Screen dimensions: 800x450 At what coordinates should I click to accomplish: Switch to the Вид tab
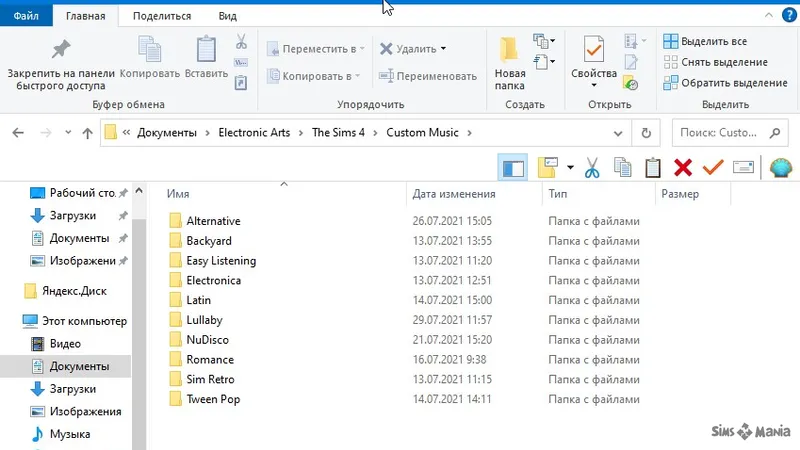point(228,16)
